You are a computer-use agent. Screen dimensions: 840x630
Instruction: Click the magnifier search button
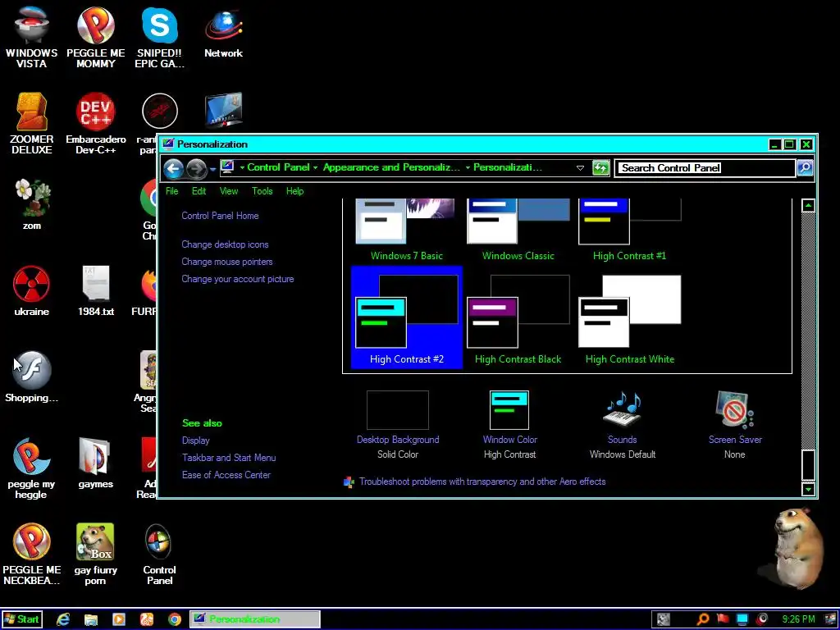805,168
